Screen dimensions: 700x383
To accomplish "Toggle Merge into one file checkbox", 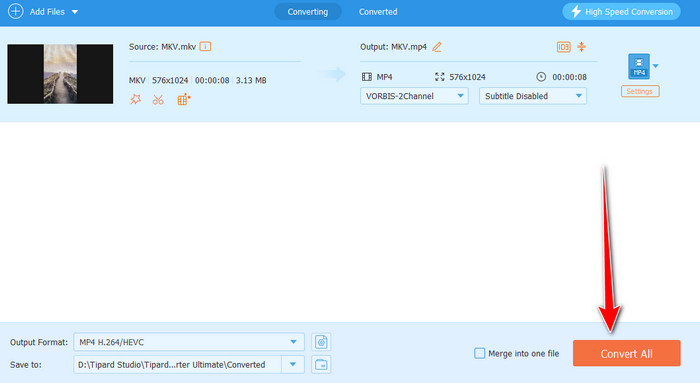I will [x=479, y=354].
